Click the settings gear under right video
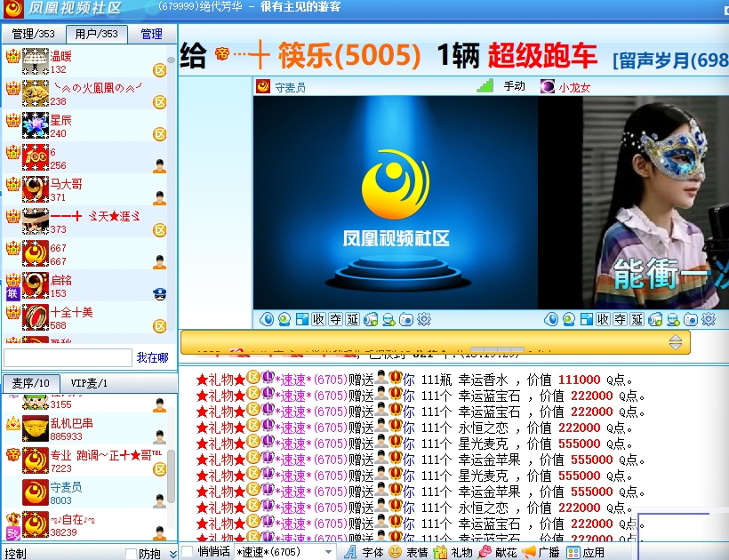The image size is (729, 560). (709, 320)
